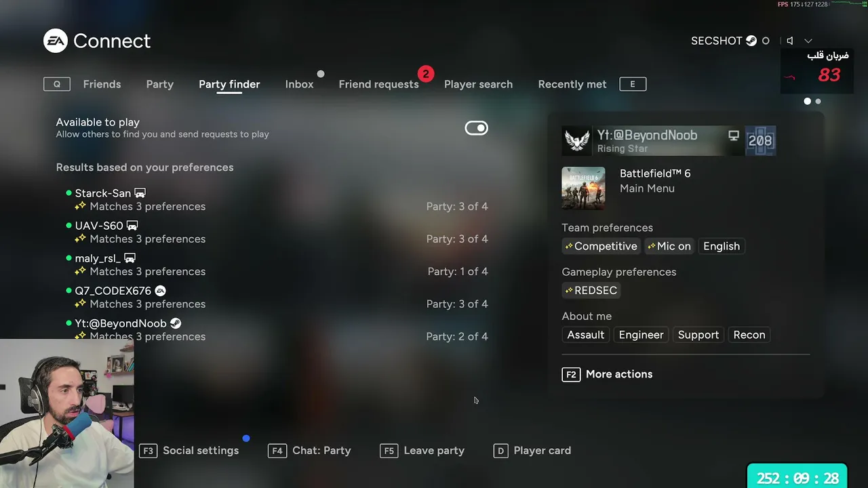The width and height of the screenshot is (868, 488).
Task: Click the F2 key icon
Action: [x=571, y=374]
